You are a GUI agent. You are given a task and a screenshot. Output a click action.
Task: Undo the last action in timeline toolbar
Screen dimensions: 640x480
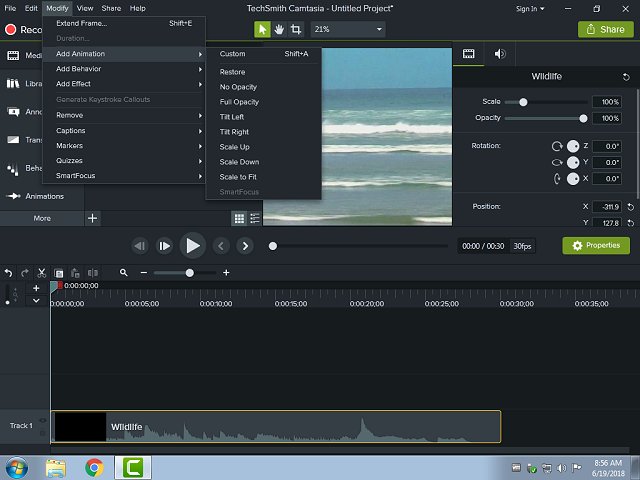click(x=9, y=272)
